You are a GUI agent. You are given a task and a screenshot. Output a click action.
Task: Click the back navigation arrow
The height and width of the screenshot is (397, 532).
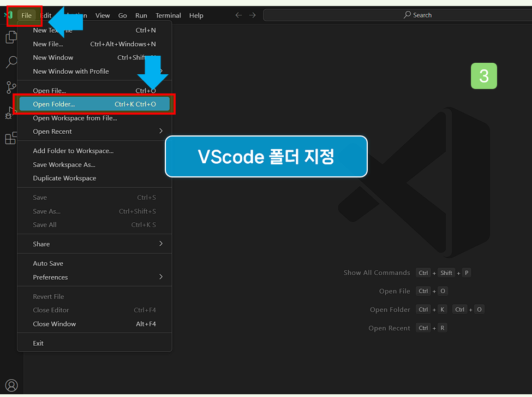[238, 15]
